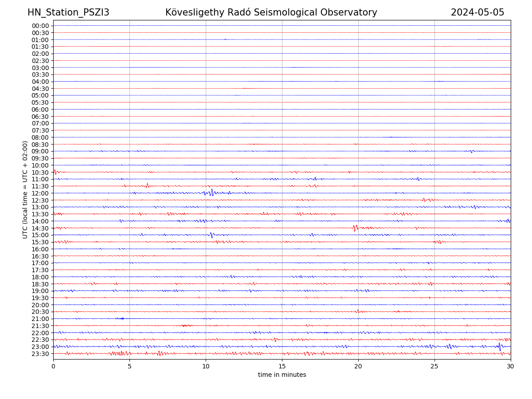
Task: Select the 14:30 row time label
Action: [40, 228]
